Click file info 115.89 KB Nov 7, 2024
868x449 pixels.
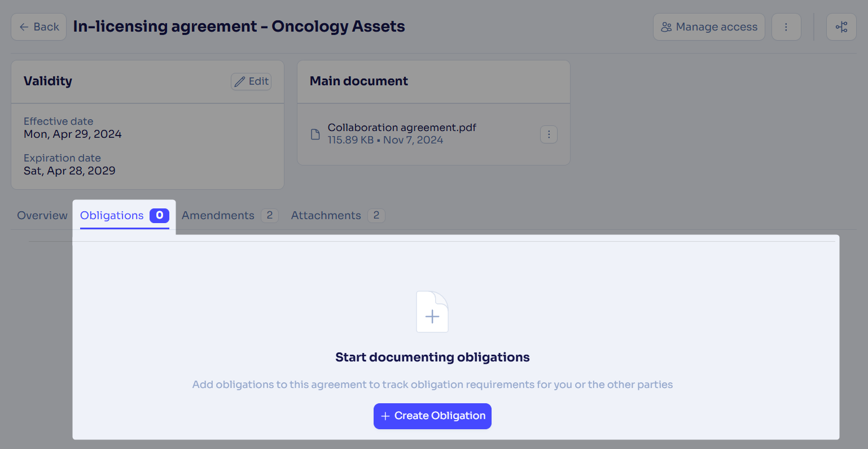coord(385,140)
